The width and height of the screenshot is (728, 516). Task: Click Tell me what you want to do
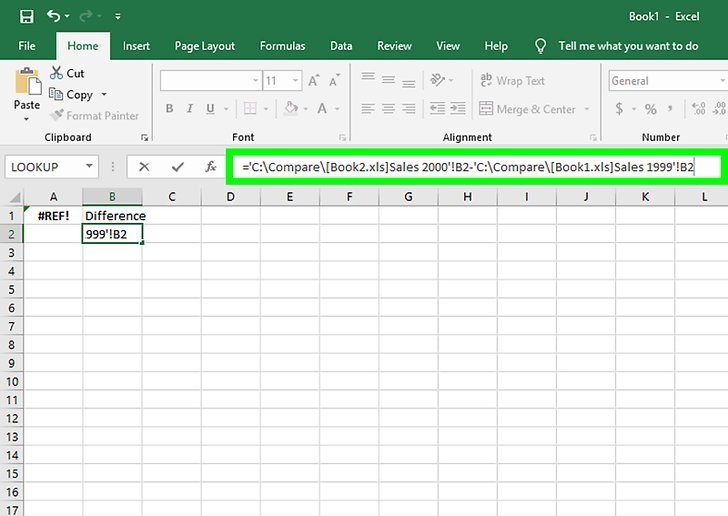click(x=627, y=46)
